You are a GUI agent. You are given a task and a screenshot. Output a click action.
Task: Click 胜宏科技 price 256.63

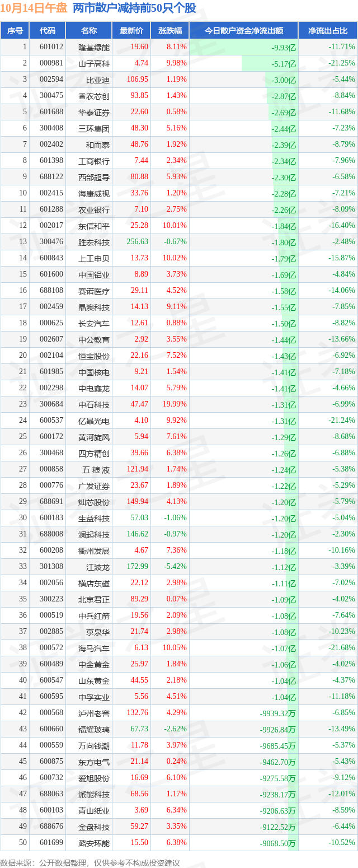138,242
